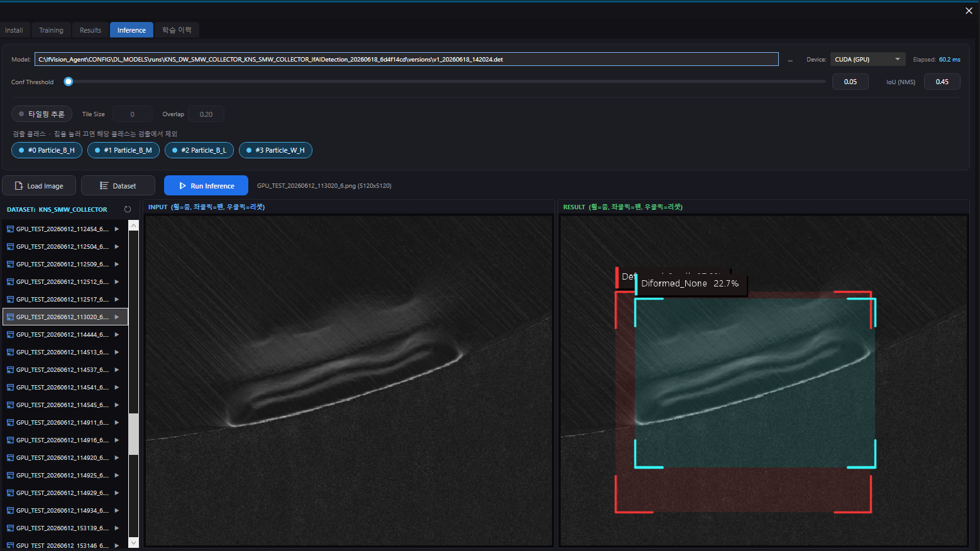This screenshot has height=551, width=980.
Task: Open the Dataset button
Action: 118,186
